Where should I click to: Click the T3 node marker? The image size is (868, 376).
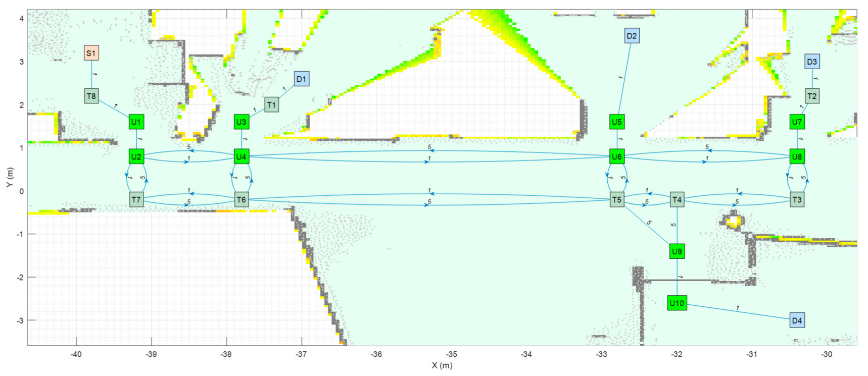797,199
